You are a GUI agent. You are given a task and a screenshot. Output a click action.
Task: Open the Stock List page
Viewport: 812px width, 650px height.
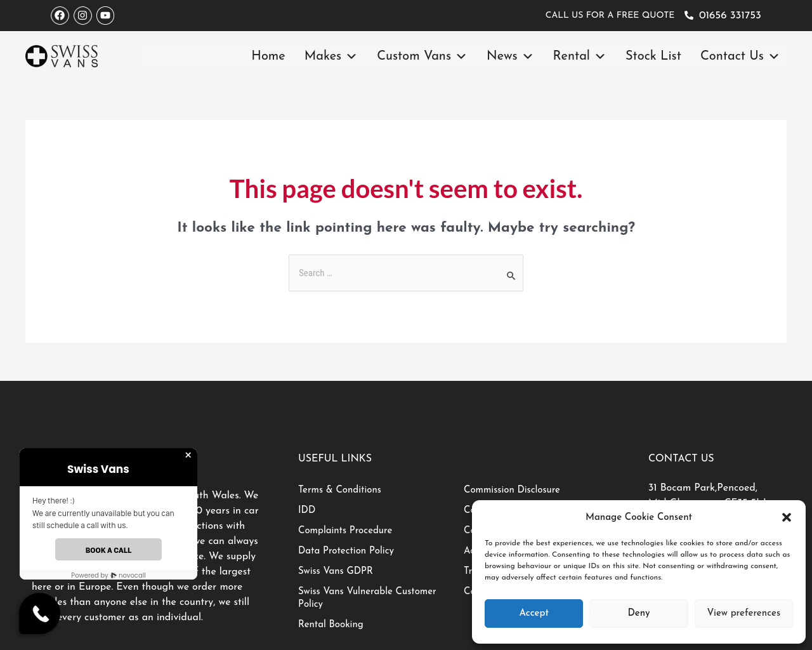(x=653, y=56)
